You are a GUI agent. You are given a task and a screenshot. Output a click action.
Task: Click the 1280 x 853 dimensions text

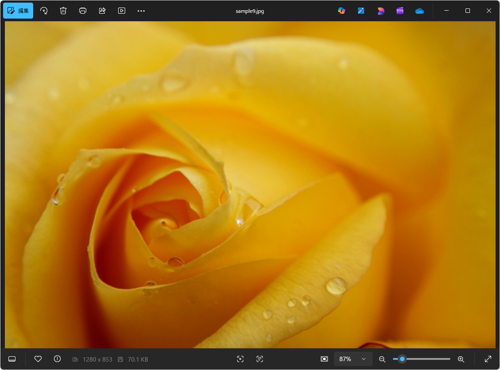point(97,359)
